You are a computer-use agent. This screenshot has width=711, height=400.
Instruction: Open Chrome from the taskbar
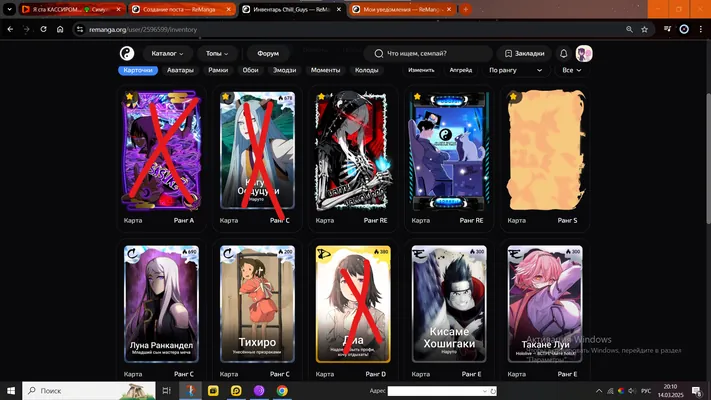click(282, 390)
